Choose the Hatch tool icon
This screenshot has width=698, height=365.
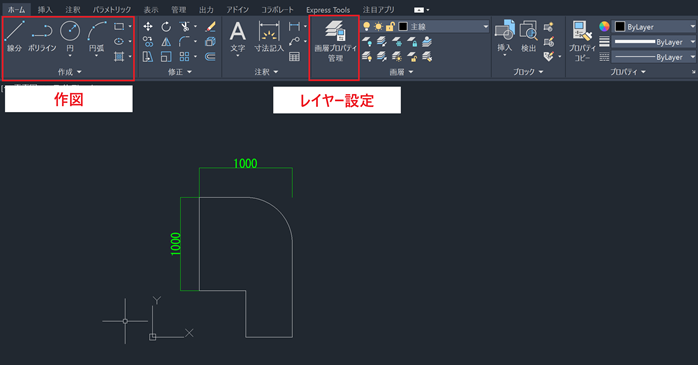(118, 57)
